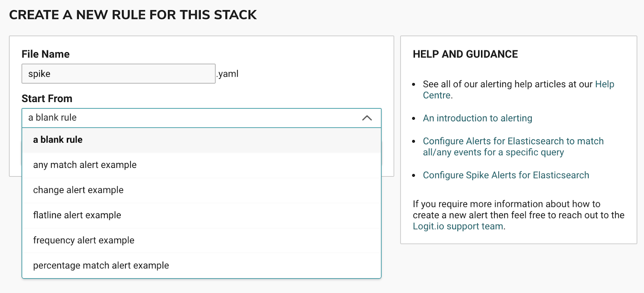Click the Create a New Rule heading
Viewport: 644px width, 293px height.
point(133,15)
